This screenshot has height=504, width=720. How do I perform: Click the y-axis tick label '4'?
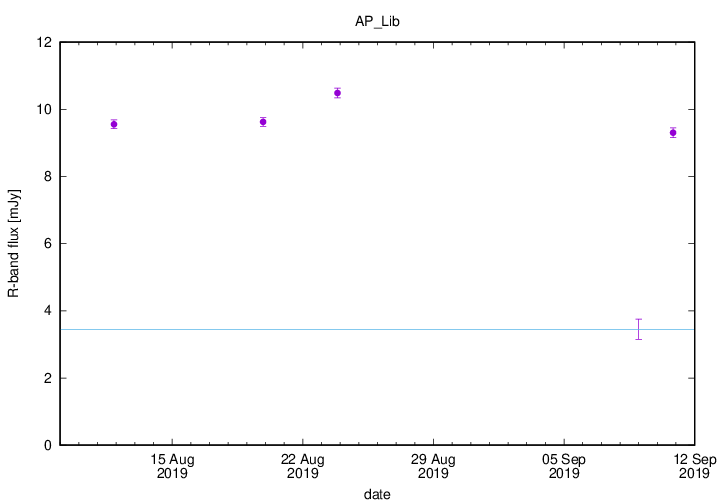coord(48,311)
